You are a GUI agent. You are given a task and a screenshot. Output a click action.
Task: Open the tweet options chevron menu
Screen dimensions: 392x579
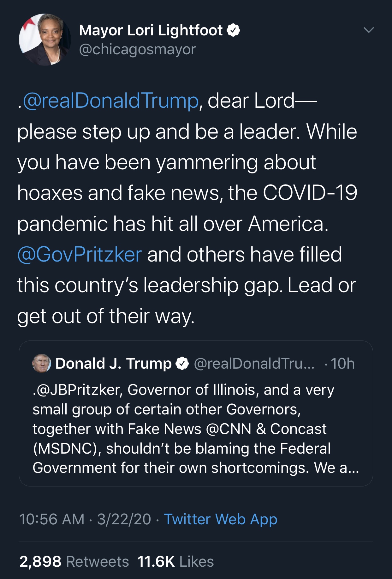(369, 30)
